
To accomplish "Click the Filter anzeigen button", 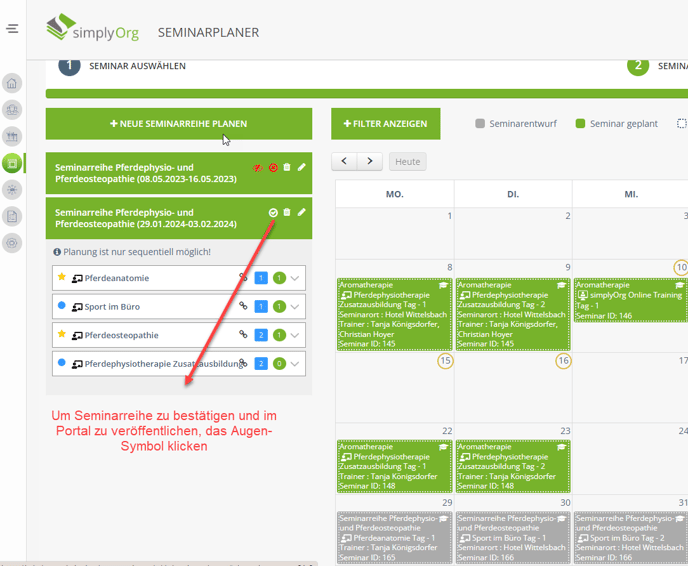I will click(385, 124).
